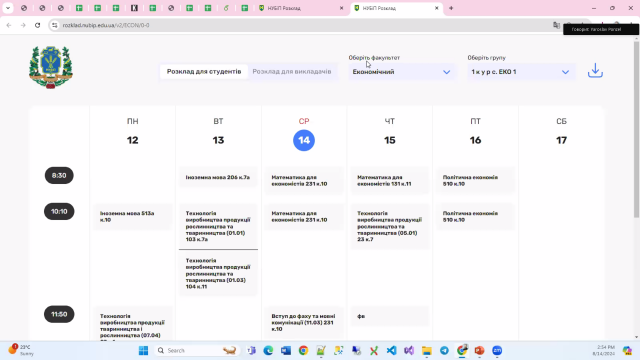Click the browser forward arrow
Screen dimensions: 640x360
[x=23, y=25]
